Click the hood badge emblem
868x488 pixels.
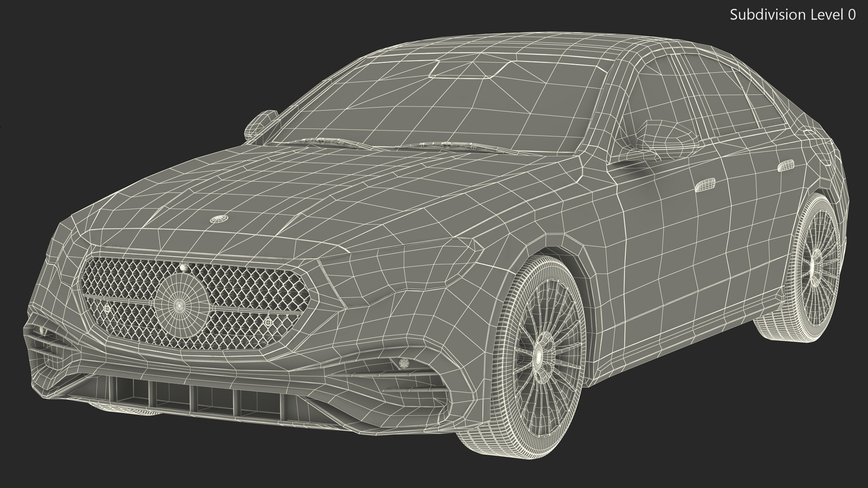(220, 220)
